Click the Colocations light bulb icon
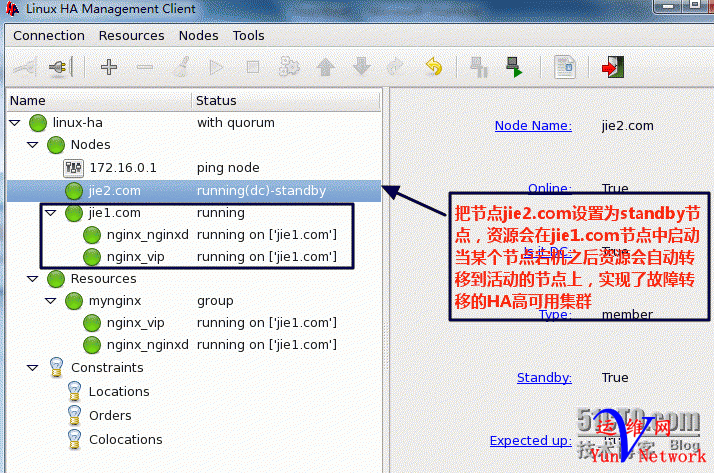Image resolution: width=714 pixels, height=473 pixels. (x=74, y=440)
